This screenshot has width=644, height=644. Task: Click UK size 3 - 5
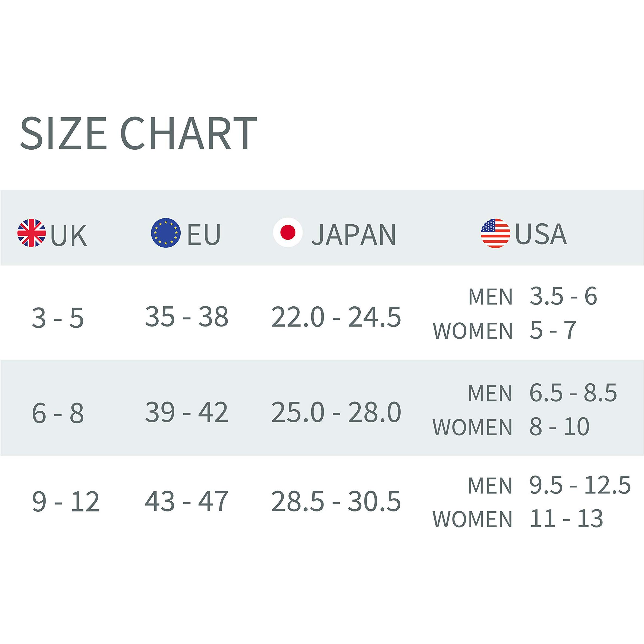pos(57,318)
